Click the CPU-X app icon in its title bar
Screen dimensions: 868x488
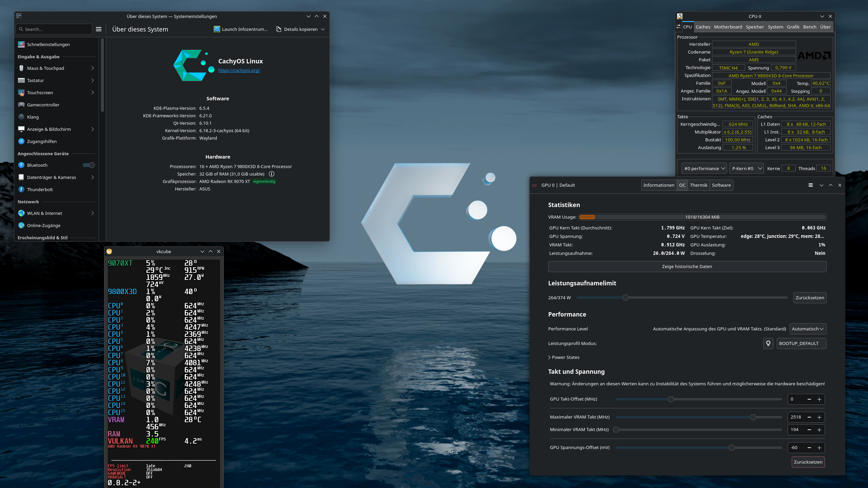(680, 16)
